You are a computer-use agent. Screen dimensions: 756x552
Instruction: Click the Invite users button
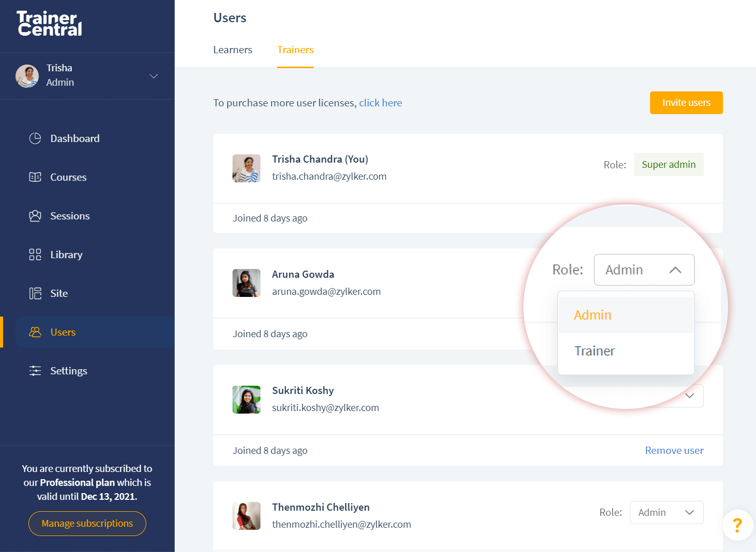pyautogui.click(x=686, y=103)
